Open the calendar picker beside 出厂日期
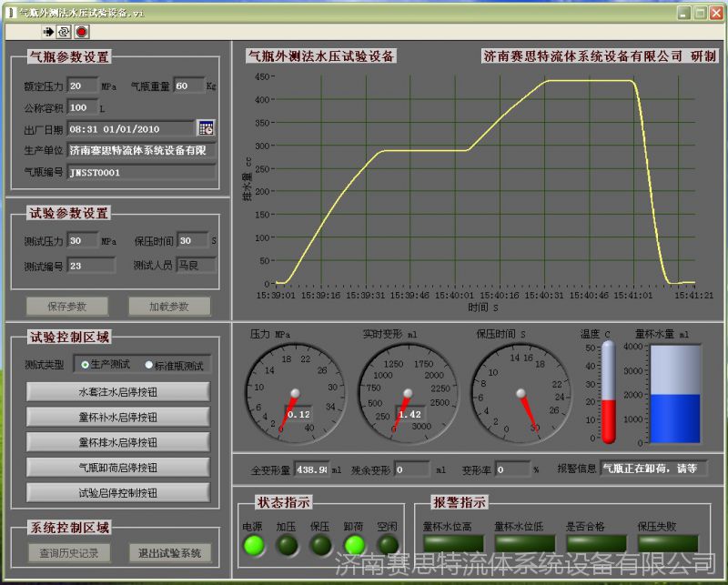 pos(206,127)
